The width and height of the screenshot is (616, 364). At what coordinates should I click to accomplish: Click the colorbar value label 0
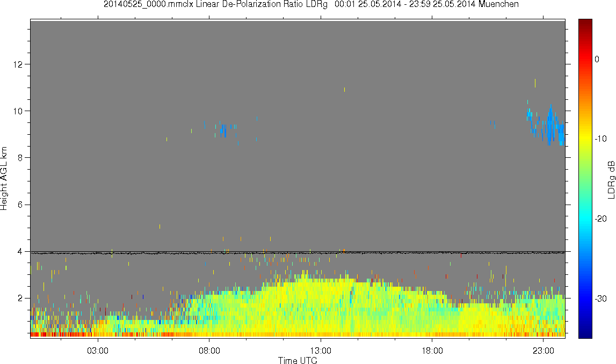pos(597,59)
